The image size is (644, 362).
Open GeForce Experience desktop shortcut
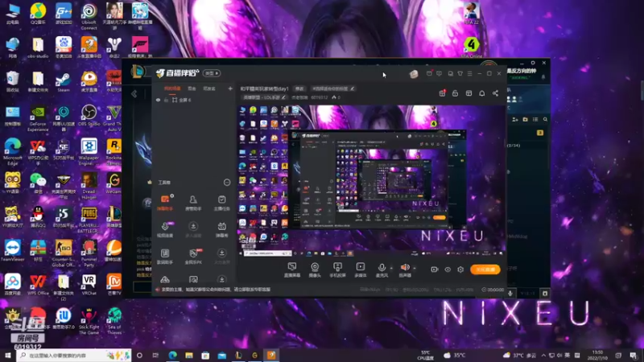click(x=38, y=118)
